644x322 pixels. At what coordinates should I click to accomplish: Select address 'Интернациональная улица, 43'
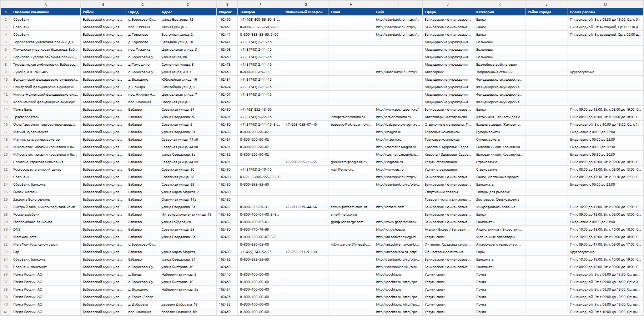[x=188, y=215]
